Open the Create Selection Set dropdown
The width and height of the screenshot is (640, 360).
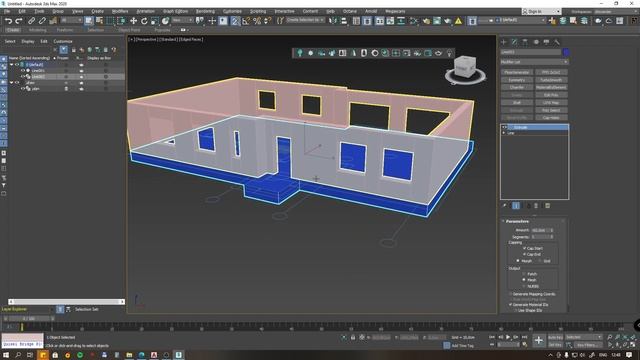pos(305,20)
